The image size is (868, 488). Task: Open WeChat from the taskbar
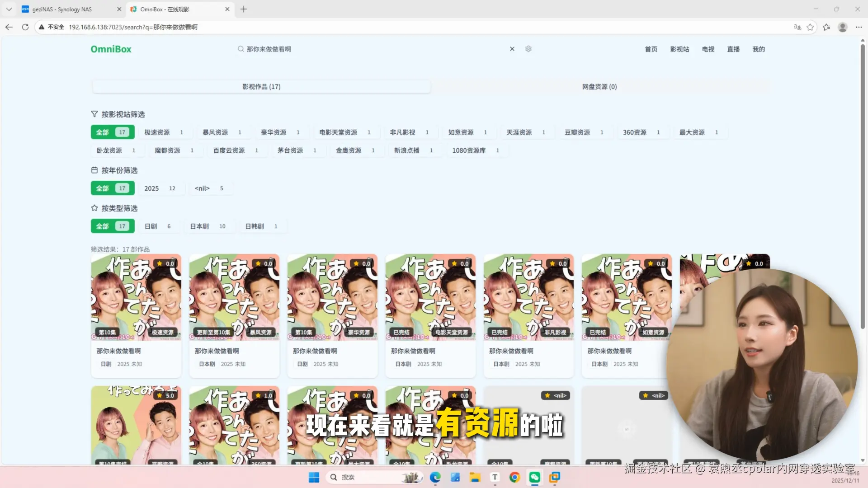pos(534,477)
